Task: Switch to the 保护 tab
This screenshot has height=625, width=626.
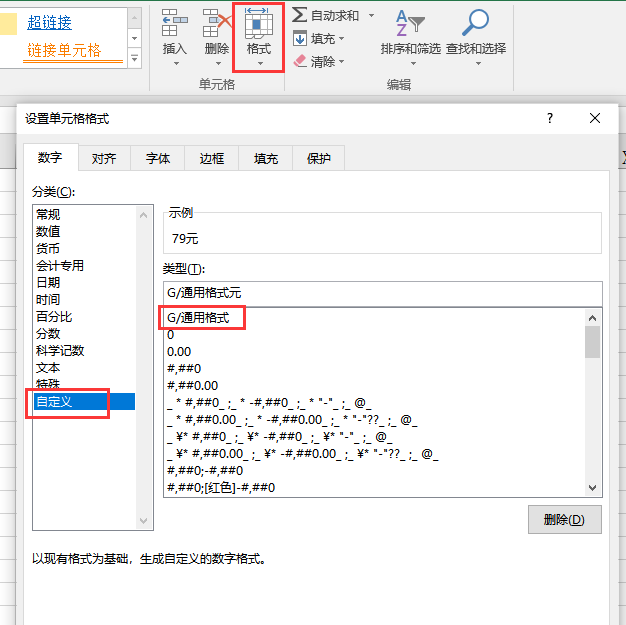Action: click(x=319, y=159)
